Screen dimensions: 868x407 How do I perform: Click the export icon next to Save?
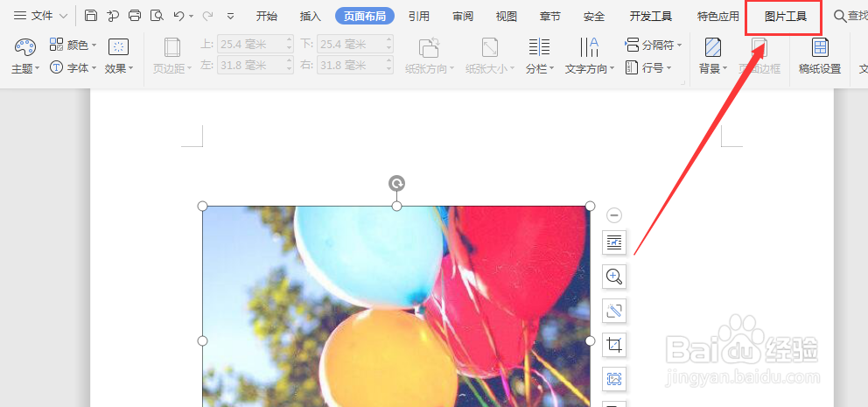113,16
